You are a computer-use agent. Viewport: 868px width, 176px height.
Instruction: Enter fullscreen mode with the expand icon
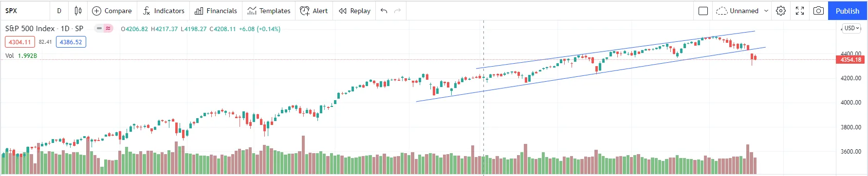[x=800, y=11]
